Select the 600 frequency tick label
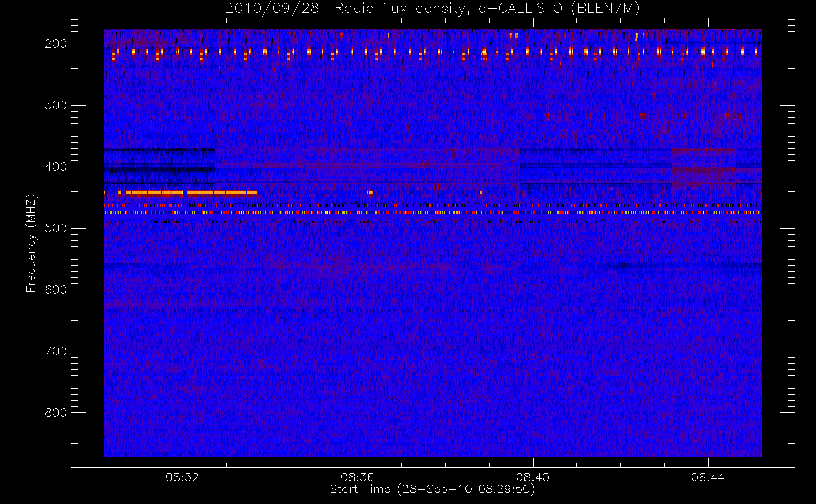 [56, 290]
